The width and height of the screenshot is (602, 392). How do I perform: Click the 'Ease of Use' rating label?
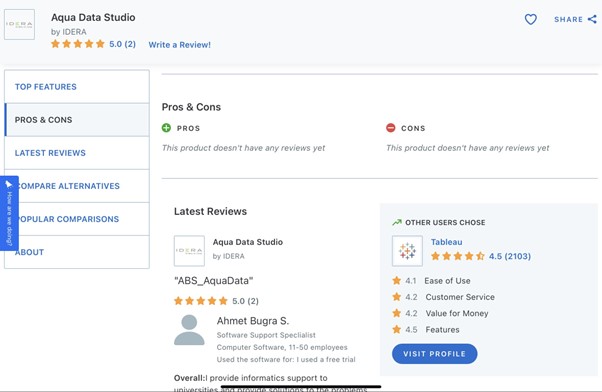447,281
